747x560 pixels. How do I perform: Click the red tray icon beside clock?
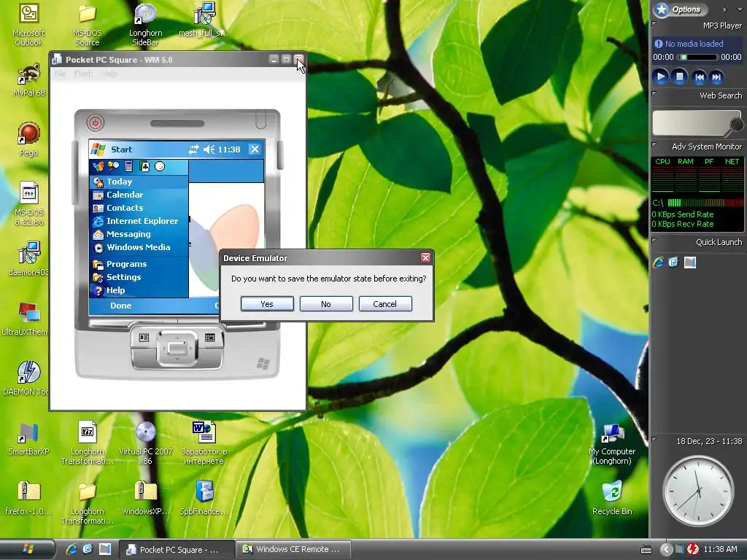[x=693, y=549]
